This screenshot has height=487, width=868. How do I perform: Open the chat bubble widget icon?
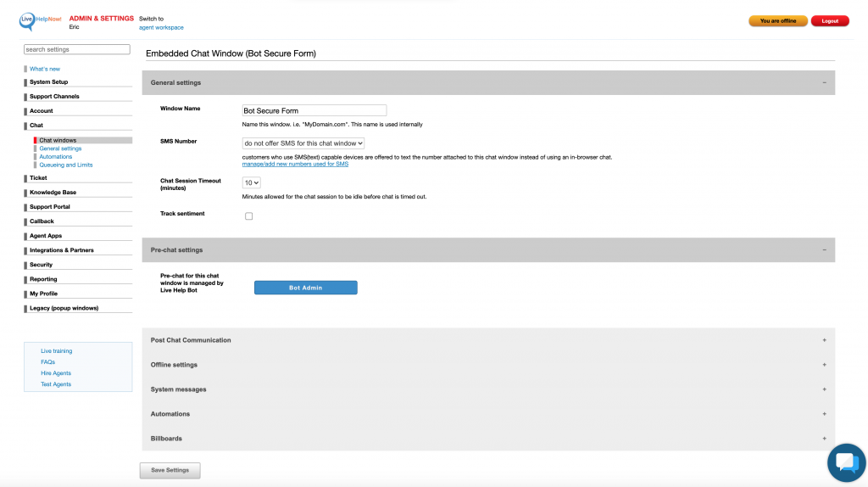(847, 462)
